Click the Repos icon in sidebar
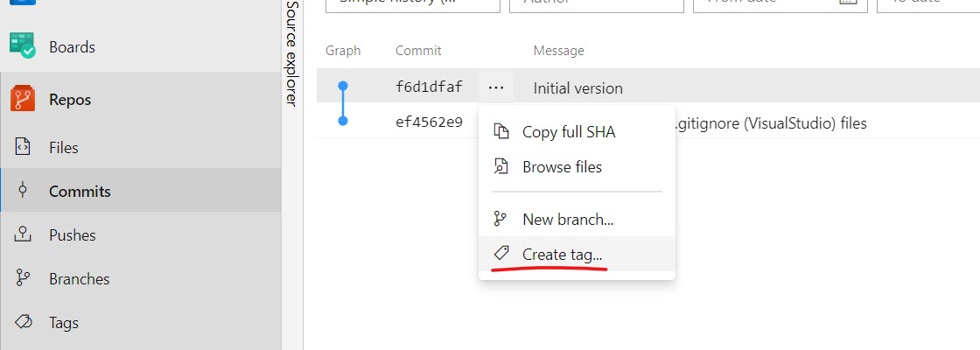The image size is (980, 350). pos(23,100)
